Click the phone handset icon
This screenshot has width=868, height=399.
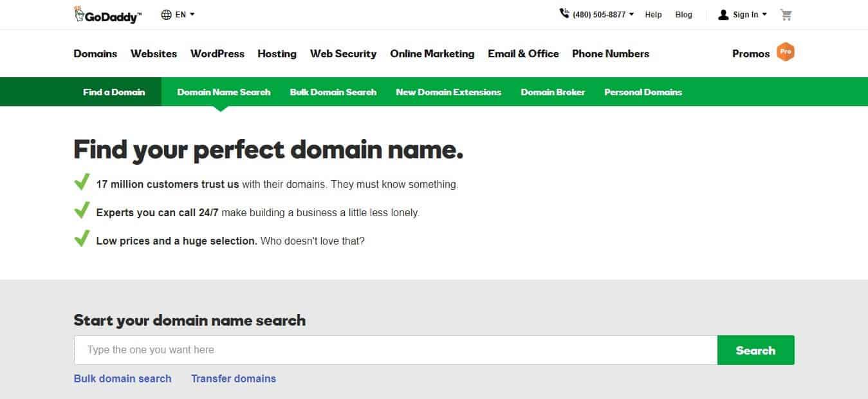click(564, 14)
